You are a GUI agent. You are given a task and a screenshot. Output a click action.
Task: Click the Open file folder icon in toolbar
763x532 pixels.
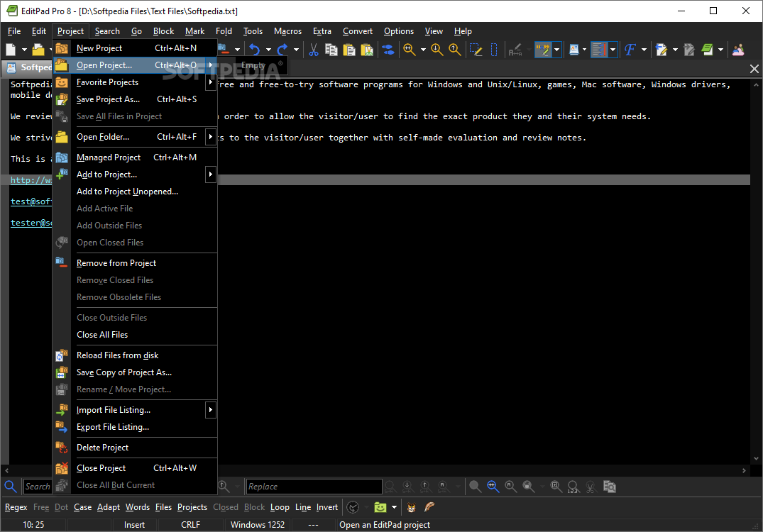pos(38,49)
